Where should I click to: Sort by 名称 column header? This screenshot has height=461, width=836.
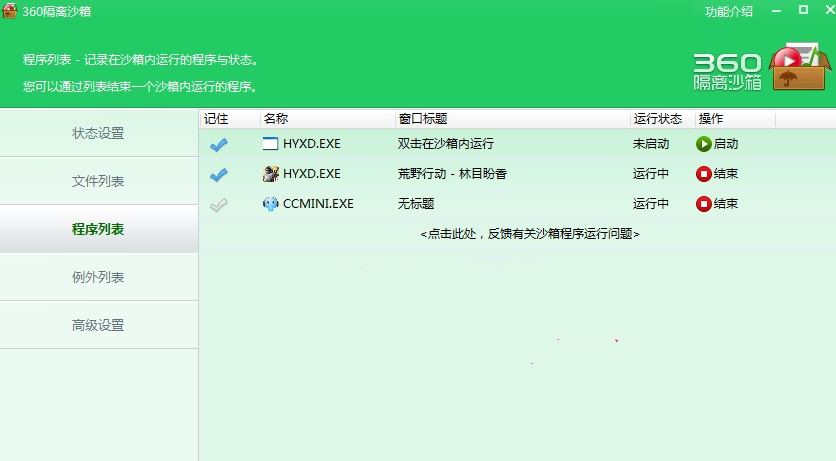(x=327, y=118)
